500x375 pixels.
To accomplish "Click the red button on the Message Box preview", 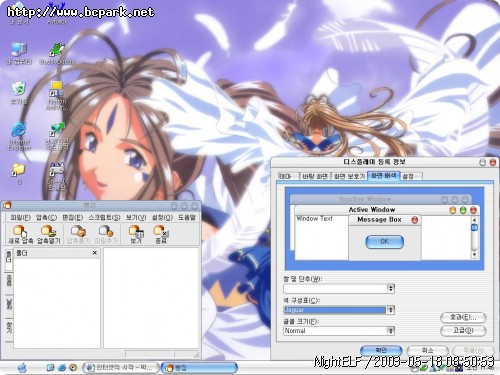I will (x=415, y=220).
